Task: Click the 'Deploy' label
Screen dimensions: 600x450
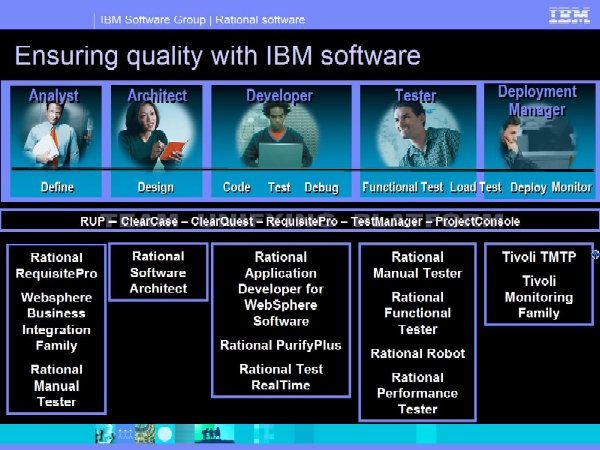Action: click(528, 188)
